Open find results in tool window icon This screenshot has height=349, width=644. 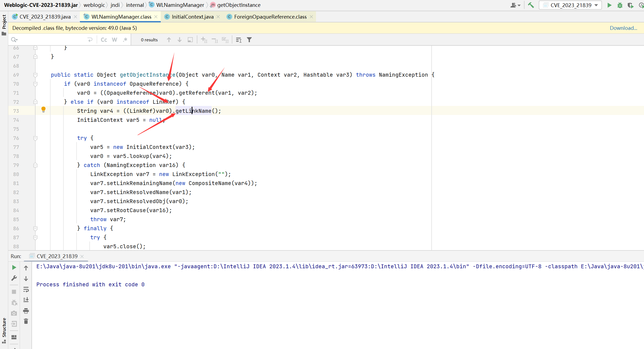[239, 40]
